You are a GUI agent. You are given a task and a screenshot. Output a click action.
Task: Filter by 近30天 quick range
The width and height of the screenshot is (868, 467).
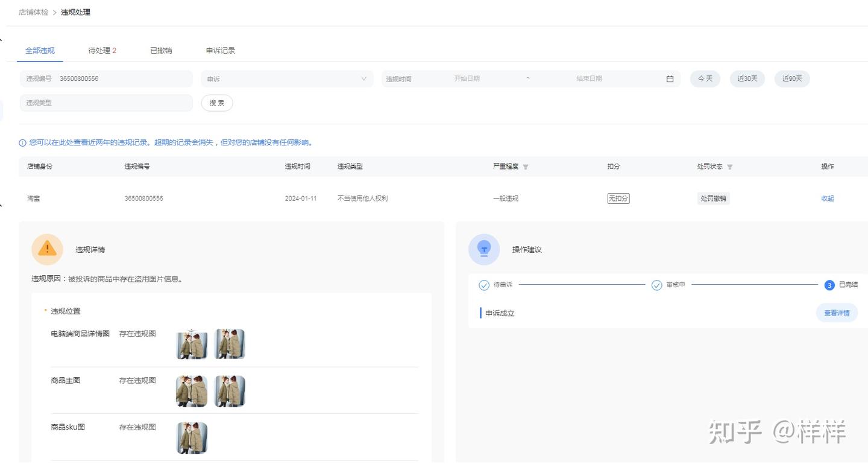(747, 79)
